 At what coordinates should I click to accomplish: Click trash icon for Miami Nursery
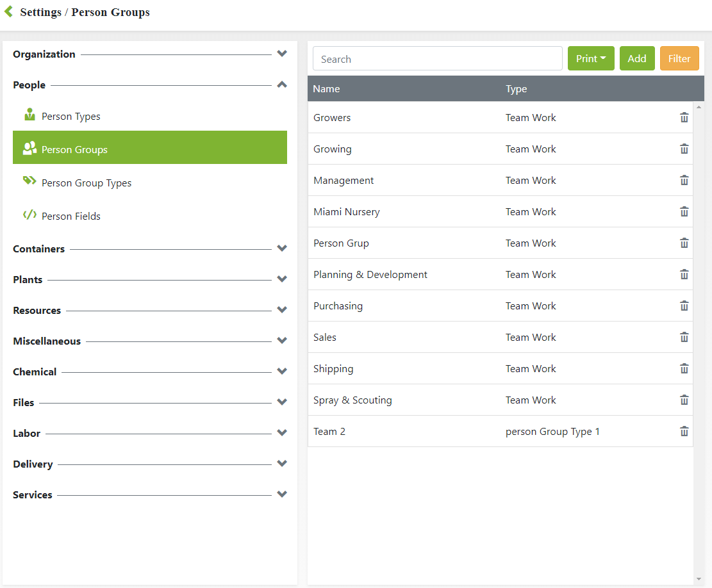point(684,212)
